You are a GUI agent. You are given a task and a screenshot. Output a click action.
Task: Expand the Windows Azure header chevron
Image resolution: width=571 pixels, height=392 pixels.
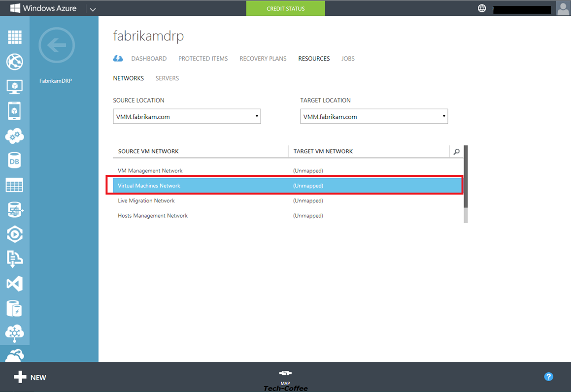[x=93, y=9]
